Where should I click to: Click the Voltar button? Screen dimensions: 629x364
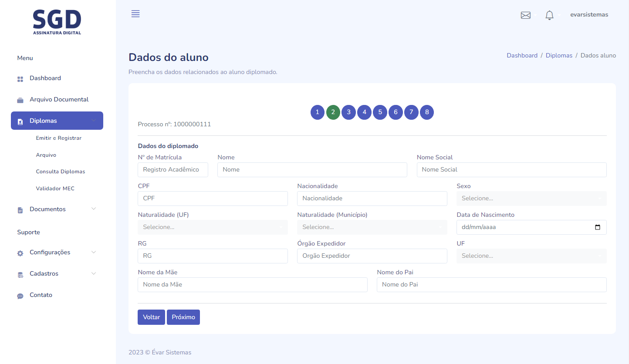tap(151, 317)
